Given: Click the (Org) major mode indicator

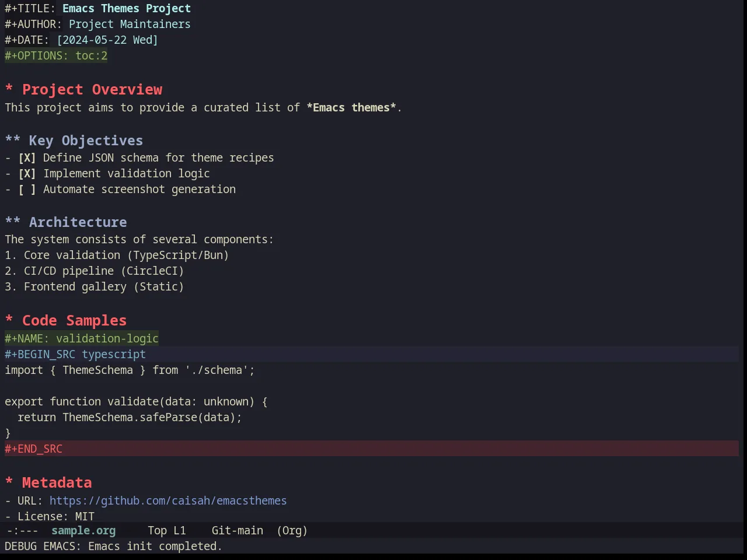Looking at the screenshot, I should [292, 530].
